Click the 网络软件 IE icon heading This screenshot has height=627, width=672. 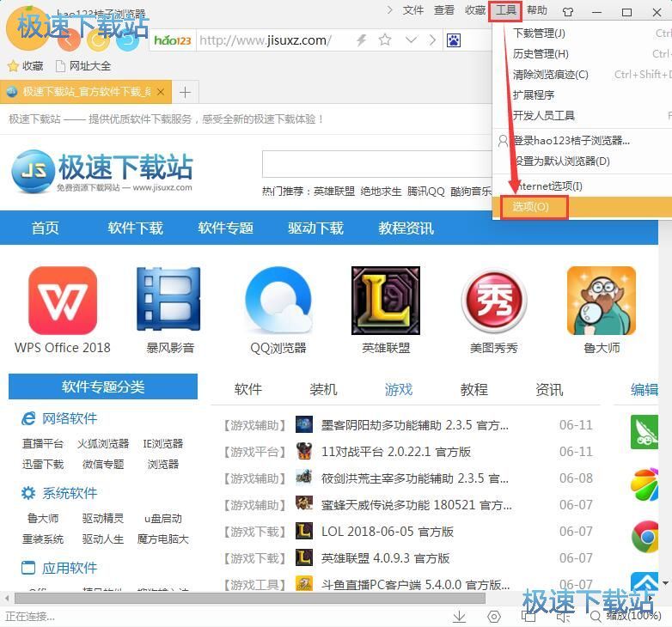point(59,418)
